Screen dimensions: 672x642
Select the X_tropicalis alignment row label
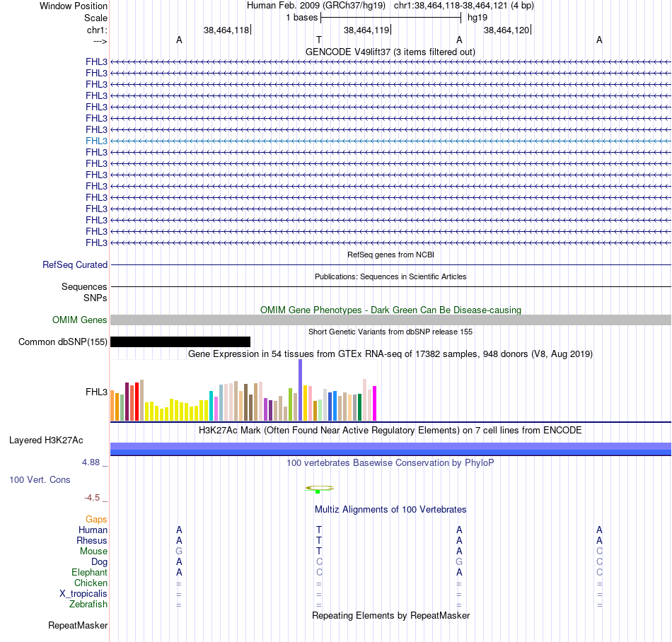tap(83, 594)
